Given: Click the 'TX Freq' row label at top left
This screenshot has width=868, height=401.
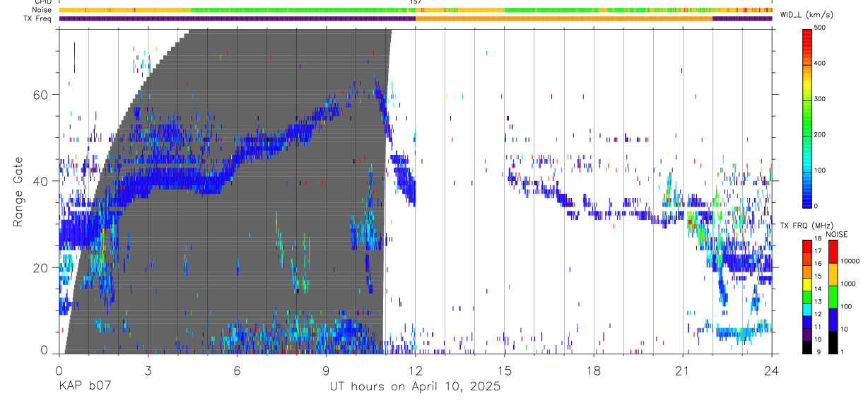Looking at the screenshot, I should click(x=38, y=18).
